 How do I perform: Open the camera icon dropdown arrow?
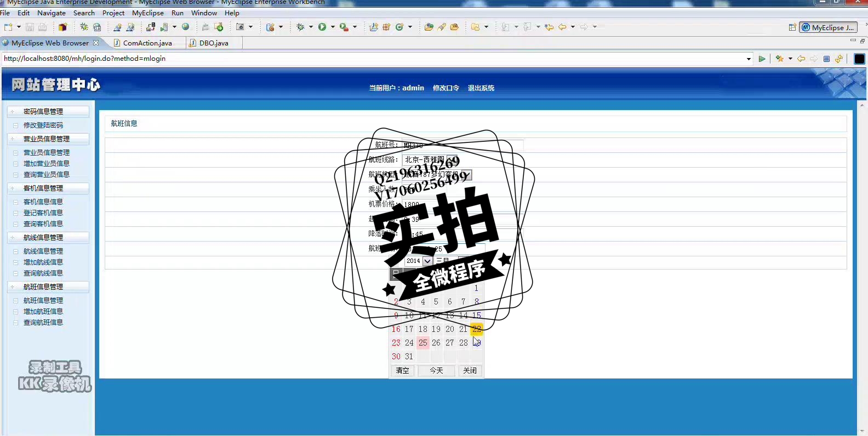pos(251,27)
